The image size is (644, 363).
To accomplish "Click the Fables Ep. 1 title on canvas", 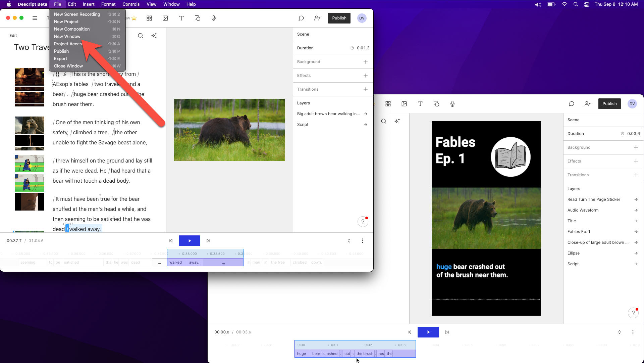I will 455,150.
